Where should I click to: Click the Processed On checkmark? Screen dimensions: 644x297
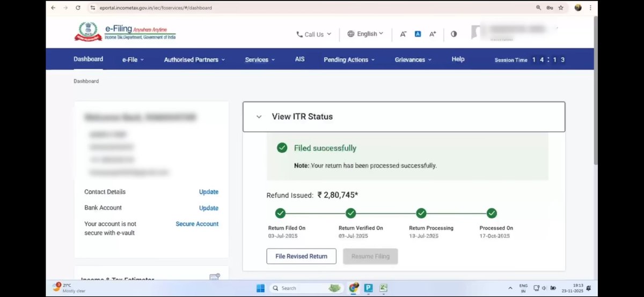[x=492, y=213]
